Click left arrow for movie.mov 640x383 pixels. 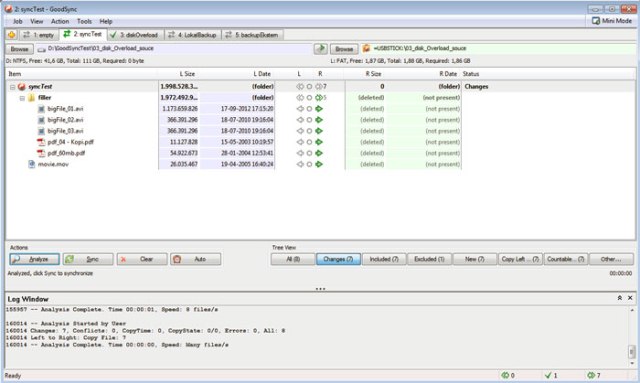[300, 164]
